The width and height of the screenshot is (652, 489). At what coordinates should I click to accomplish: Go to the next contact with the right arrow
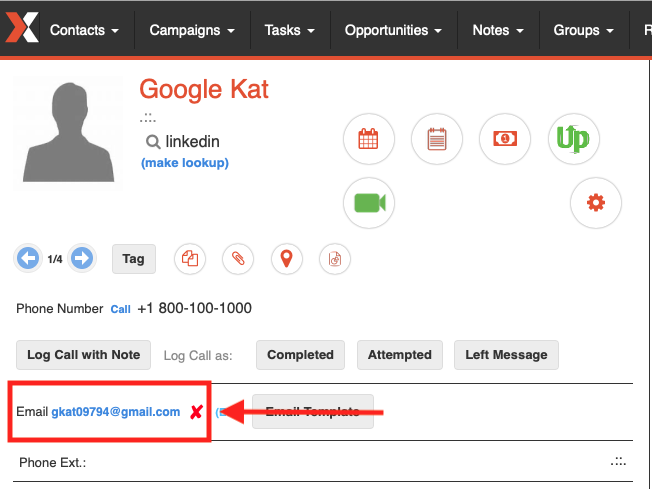[82, 258]
